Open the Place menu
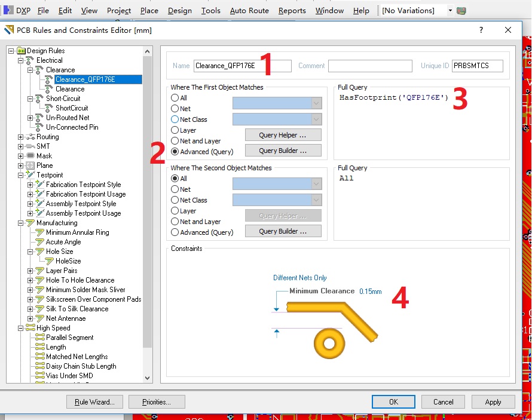This screenshot has width=532, height=420. click(x=149, y=11)
